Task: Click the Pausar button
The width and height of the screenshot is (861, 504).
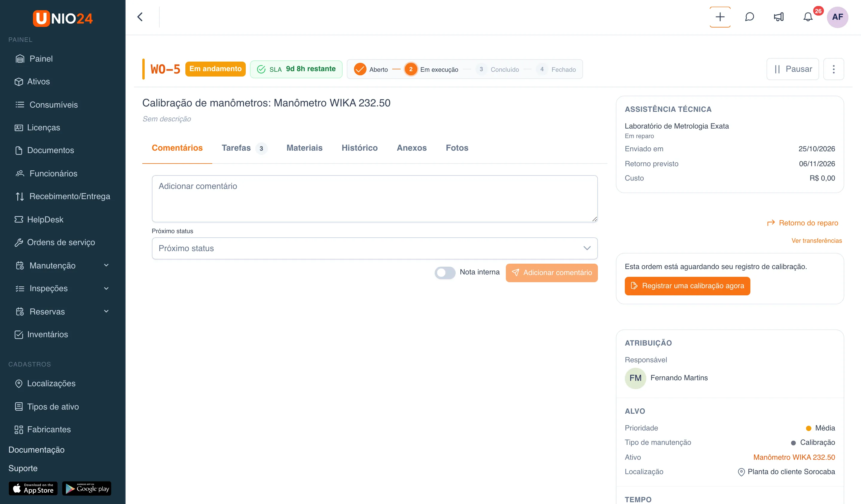Action: point(793,69)
